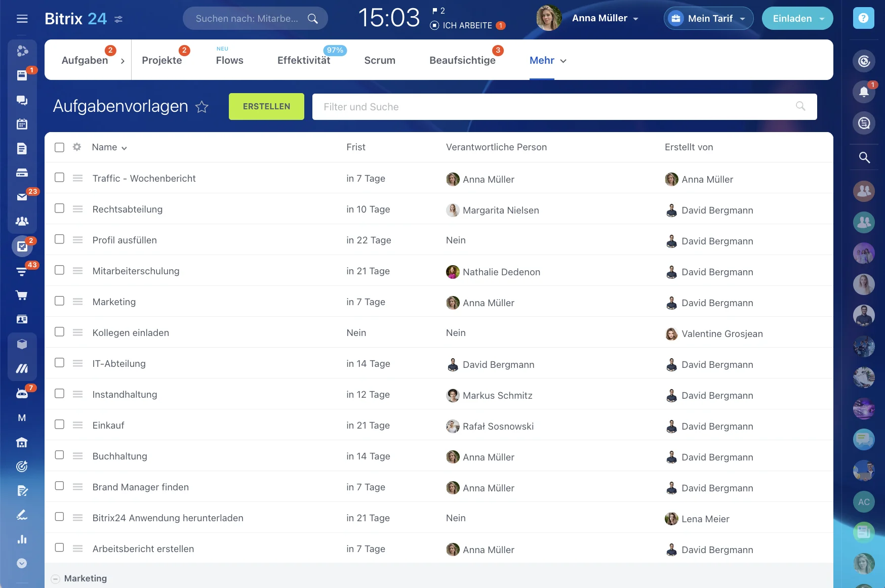885x588 pixels.
Task: Open the Rechtsabteilung template link
Action: [x=128, y=209]
